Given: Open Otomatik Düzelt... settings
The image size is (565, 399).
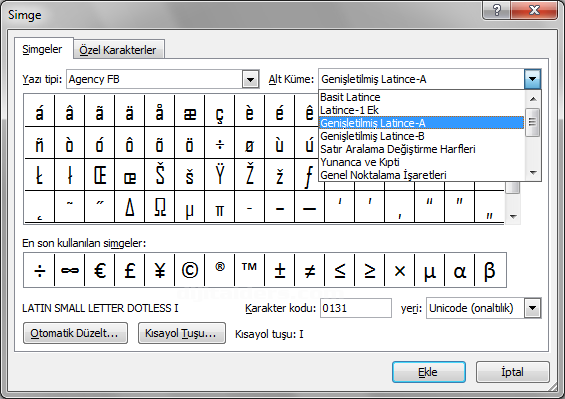Looking at the screenshot, I should (x=75, y=333).
